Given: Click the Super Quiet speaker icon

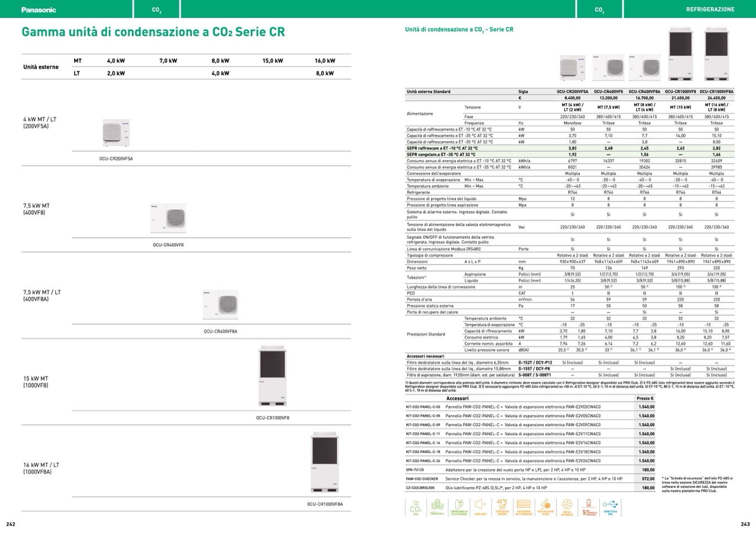Looking at the screenshot, I should (x=480, y=508).
